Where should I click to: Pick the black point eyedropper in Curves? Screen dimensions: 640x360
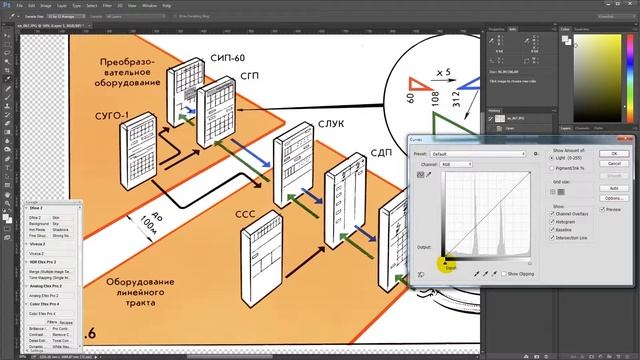click(x=476, y=274)
